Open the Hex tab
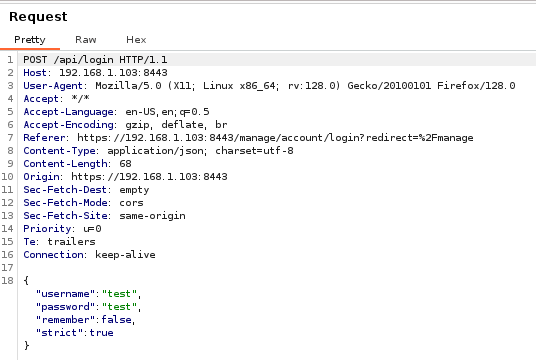 tap(136, 40)
